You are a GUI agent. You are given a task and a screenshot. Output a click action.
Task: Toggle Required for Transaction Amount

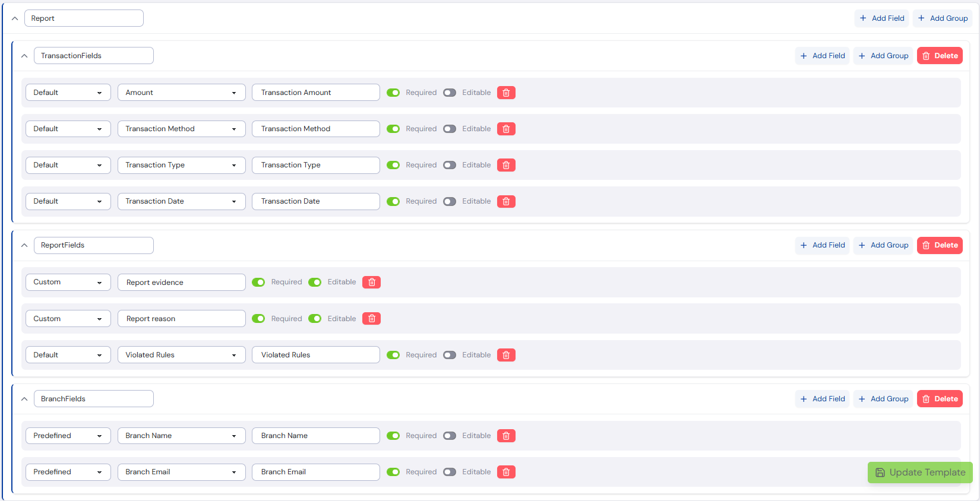pyautogui.click(x=393, y=93)
